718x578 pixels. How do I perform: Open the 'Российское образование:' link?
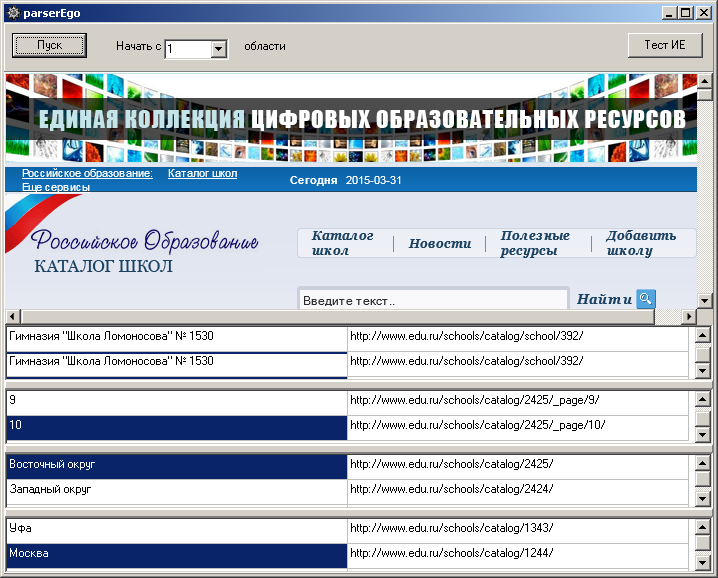pyautogui.click(x=87, y=173)
